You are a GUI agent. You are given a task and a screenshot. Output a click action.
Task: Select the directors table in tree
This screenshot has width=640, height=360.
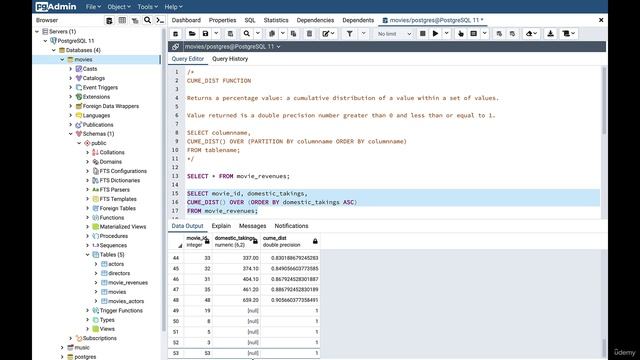point(119,273)
